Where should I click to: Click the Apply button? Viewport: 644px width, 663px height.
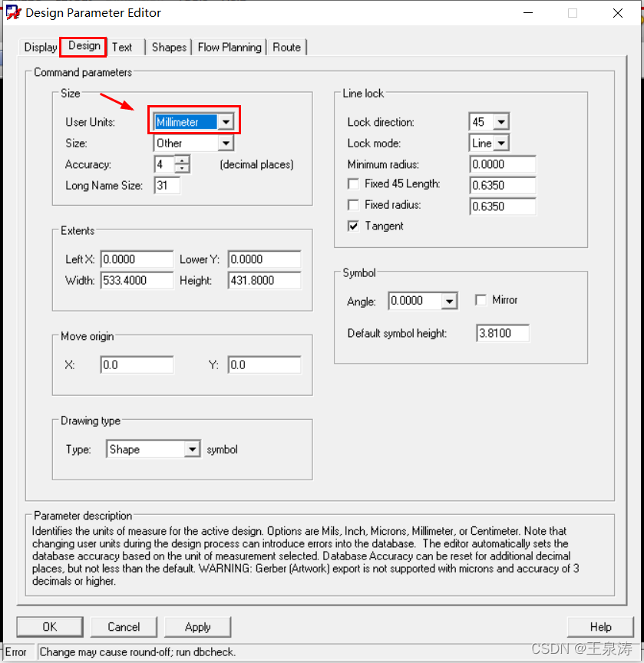pyautogui.click(x=197, y=627)
